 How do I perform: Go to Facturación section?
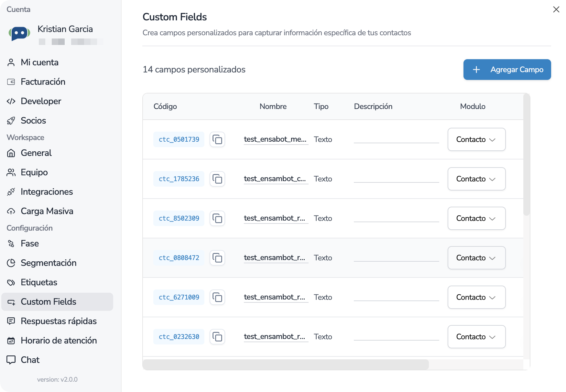[x=57, y=82]
